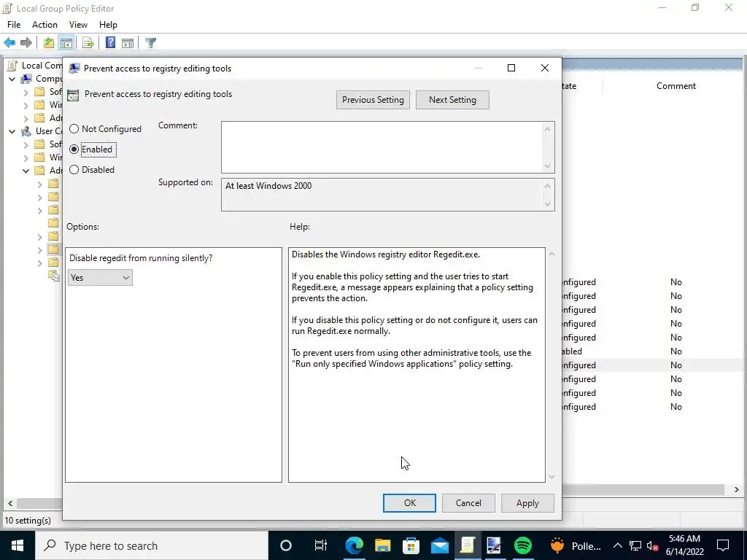747x560 pixels.
Task: Open Task View icon on taskbar
Action: [321, 545]
